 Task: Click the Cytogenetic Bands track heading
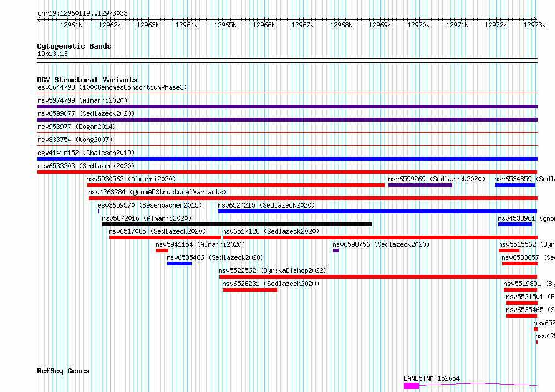[x=74, y=46]
